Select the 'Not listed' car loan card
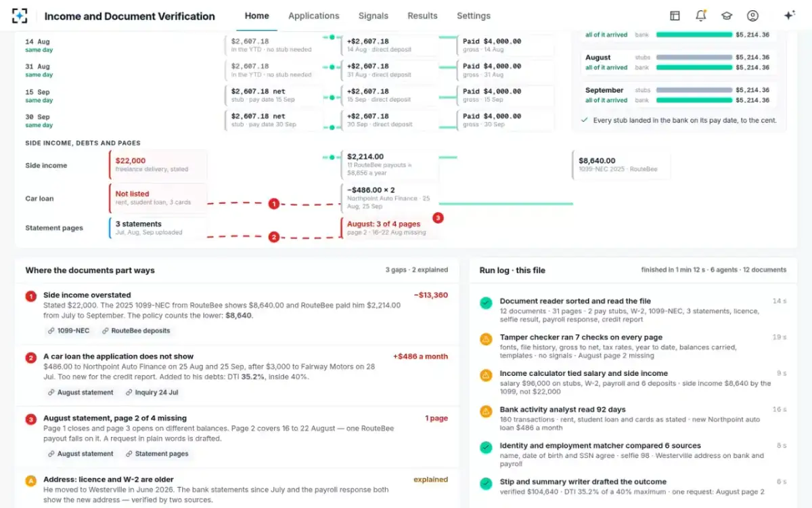 (158, 198)
